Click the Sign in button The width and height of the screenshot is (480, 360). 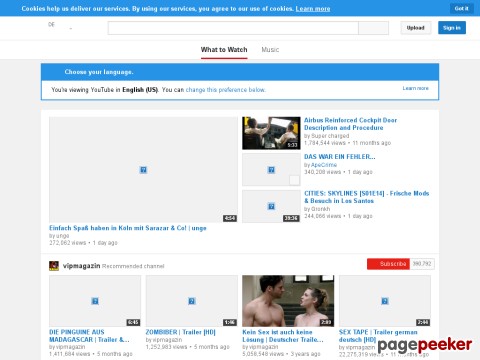pos(452,28)
